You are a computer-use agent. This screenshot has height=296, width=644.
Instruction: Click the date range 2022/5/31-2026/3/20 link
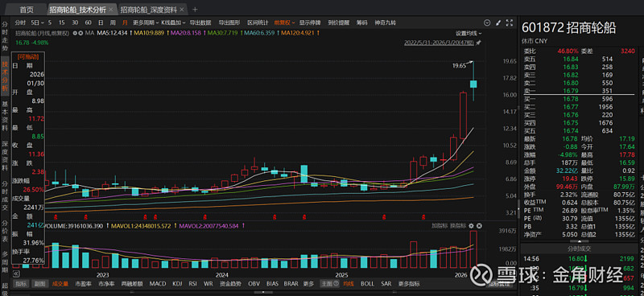[439, 43]
